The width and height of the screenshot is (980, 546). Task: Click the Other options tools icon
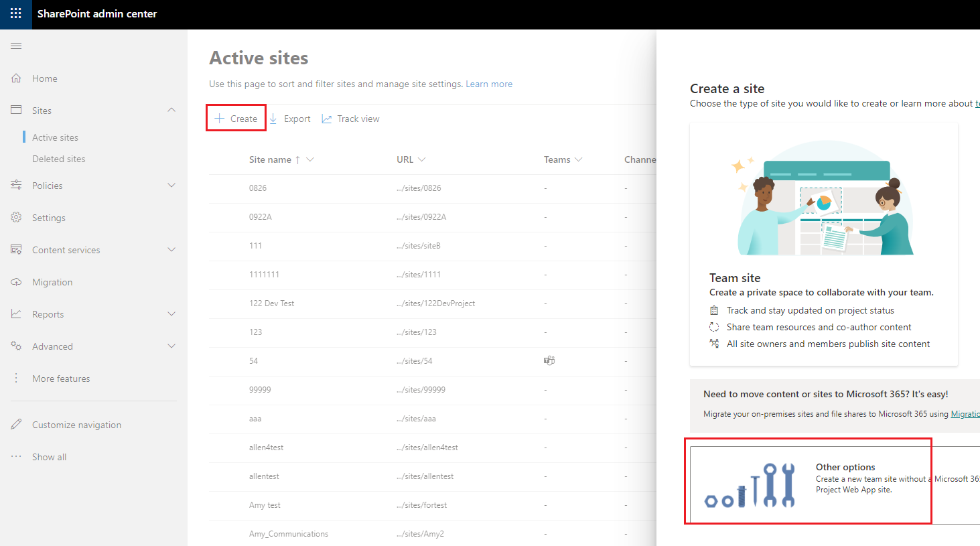(750, 485)
